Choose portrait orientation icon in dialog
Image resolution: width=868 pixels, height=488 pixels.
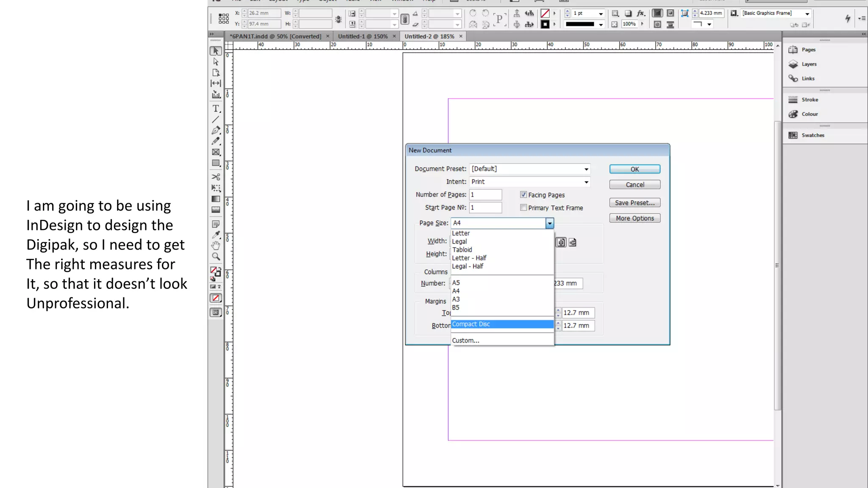tap(561, 242)
